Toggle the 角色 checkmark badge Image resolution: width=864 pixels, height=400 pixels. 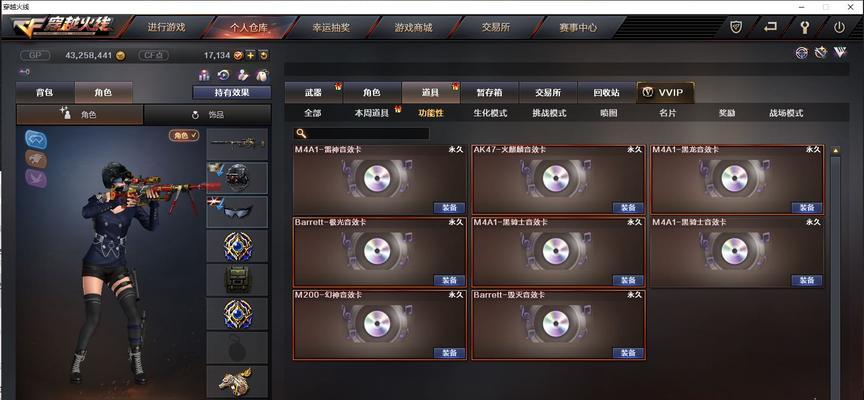click(x=184, y=135)
